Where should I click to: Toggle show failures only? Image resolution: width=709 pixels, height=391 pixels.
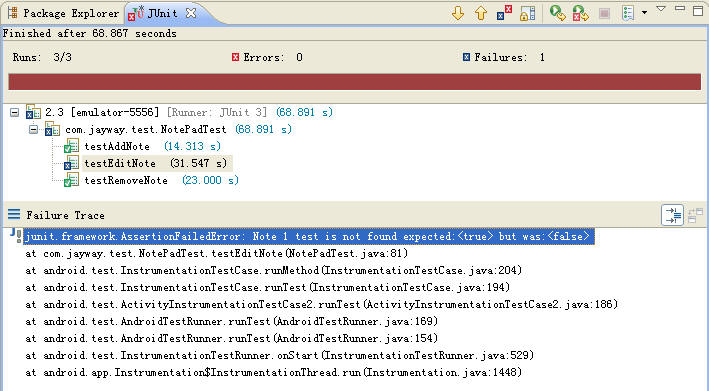pos(504,13)
